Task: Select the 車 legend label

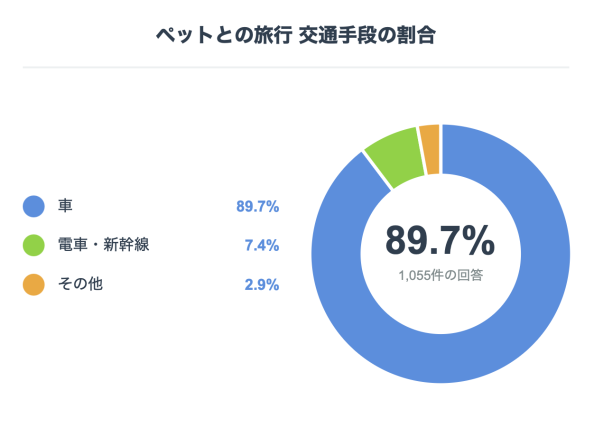Action: 65,206
